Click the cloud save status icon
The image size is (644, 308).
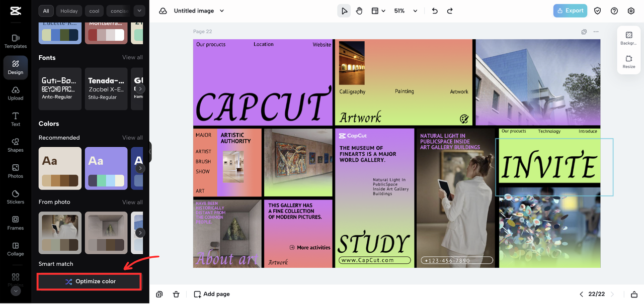click(163, 11)
